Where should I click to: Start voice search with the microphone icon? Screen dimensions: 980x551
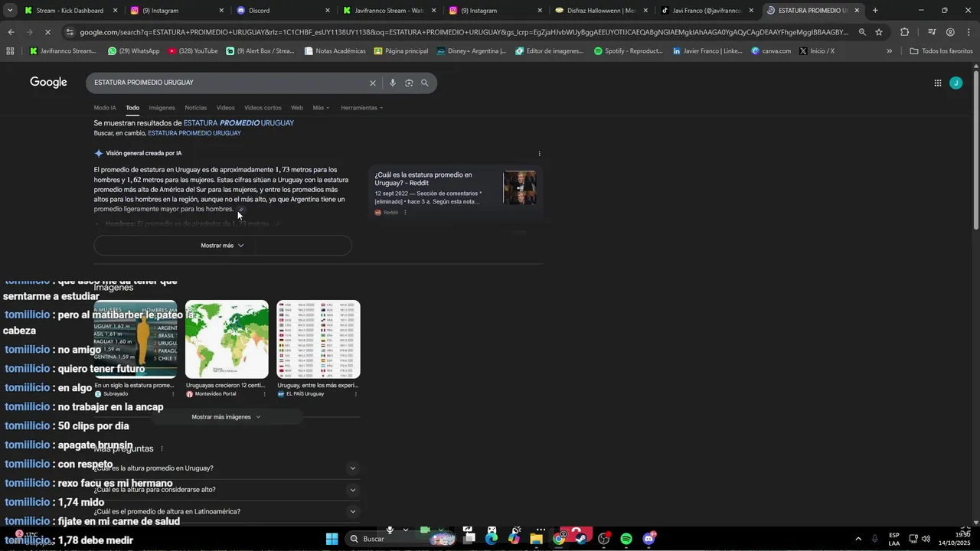click(393, 83)
